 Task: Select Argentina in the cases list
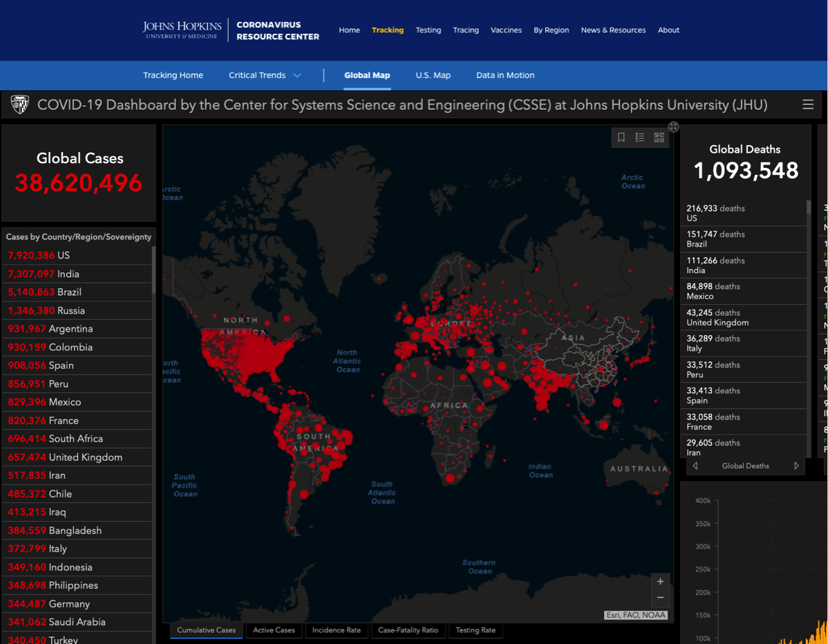[77, 329]
